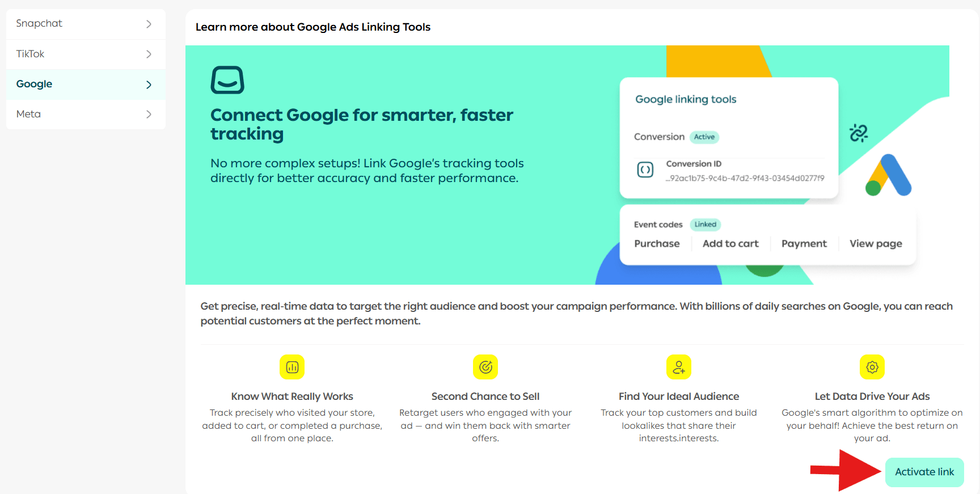
Task: Click the store logo icon in the banner
Action: (227, 80)
